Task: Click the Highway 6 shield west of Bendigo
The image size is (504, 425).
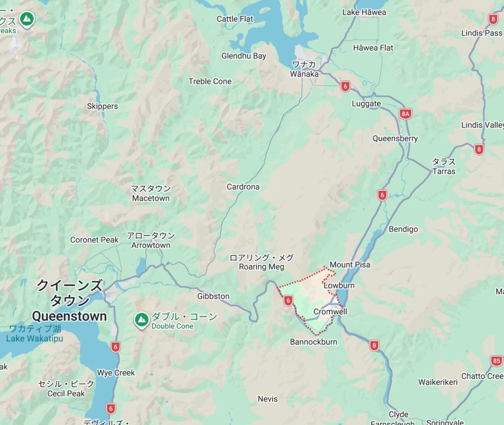Action: pyautogui.click(x=382, y=195)
